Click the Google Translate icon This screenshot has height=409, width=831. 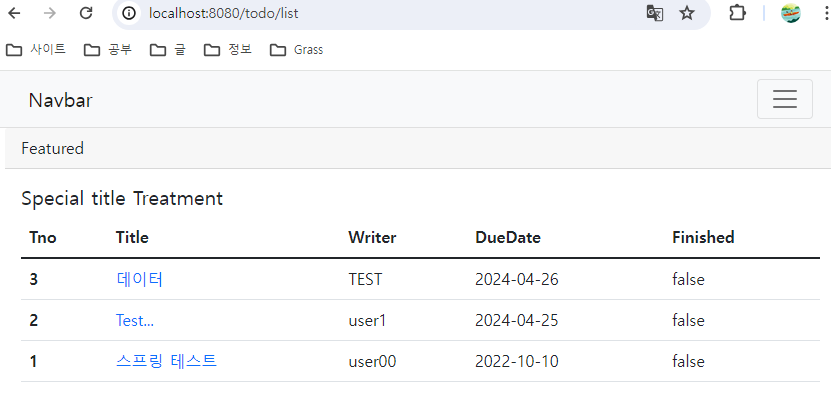(x=655, y=13)
